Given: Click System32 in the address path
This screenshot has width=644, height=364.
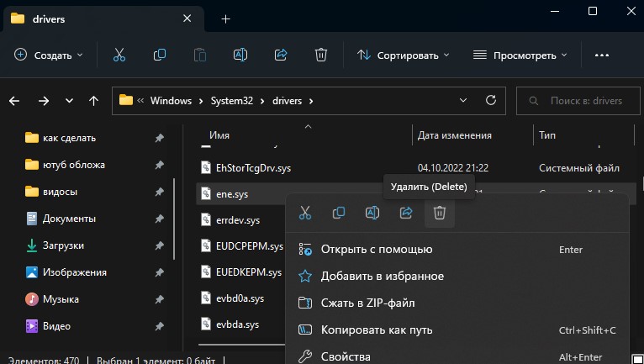Looking at the screenshot, I should (x=232, y=101).
